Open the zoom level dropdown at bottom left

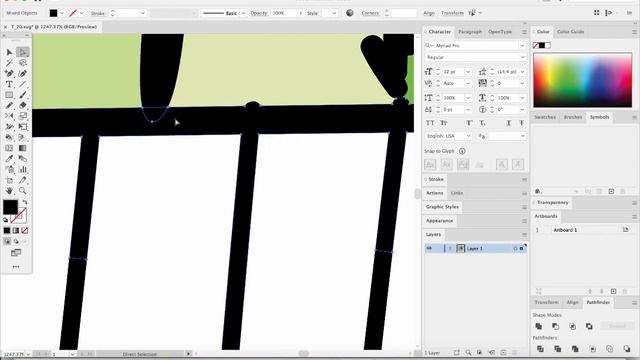tap(28, 354)
